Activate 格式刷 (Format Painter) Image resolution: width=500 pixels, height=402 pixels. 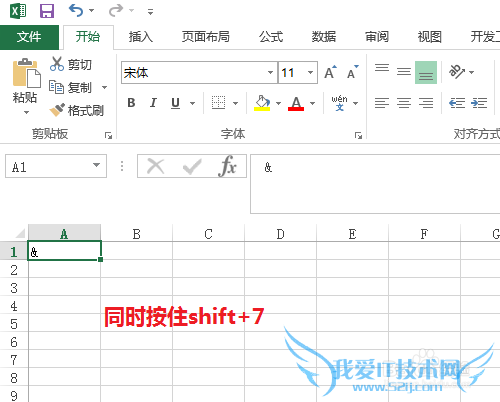pyautogui.click(x=77, y=110)
